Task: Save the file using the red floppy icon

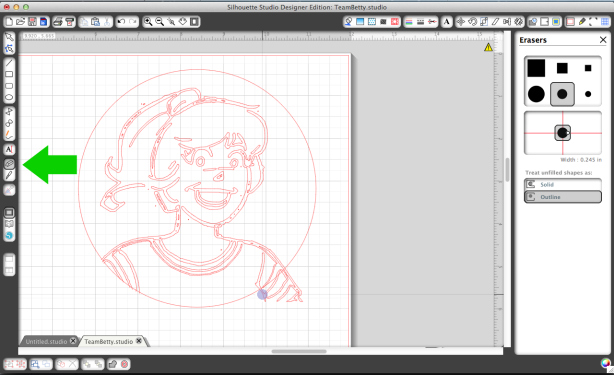Action: point(32,22)
